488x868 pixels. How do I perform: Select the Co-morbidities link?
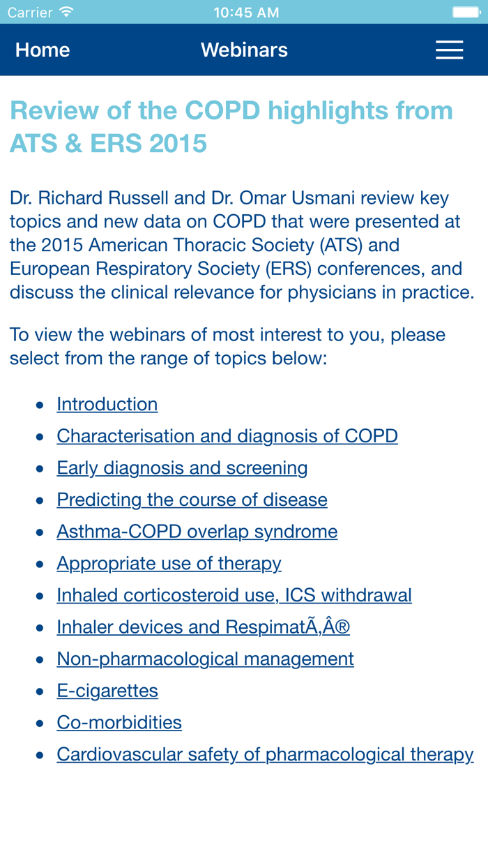tap(119, 722)
